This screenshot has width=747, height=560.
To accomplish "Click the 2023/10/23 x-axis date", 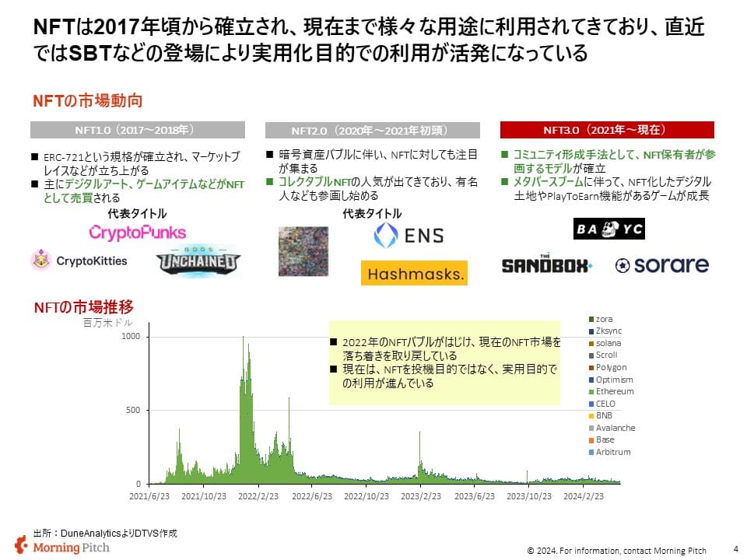I will click(x=529, y=496).
